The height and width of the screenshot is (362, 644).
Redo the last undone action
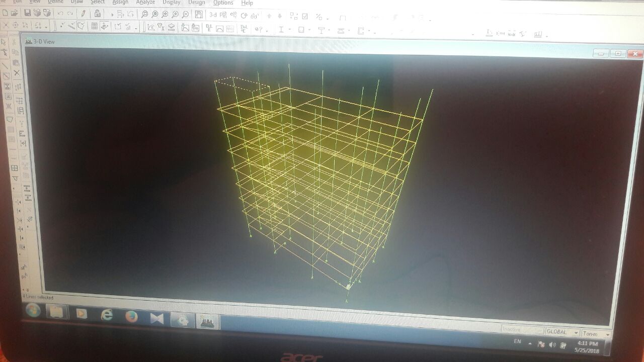(70, 14)
